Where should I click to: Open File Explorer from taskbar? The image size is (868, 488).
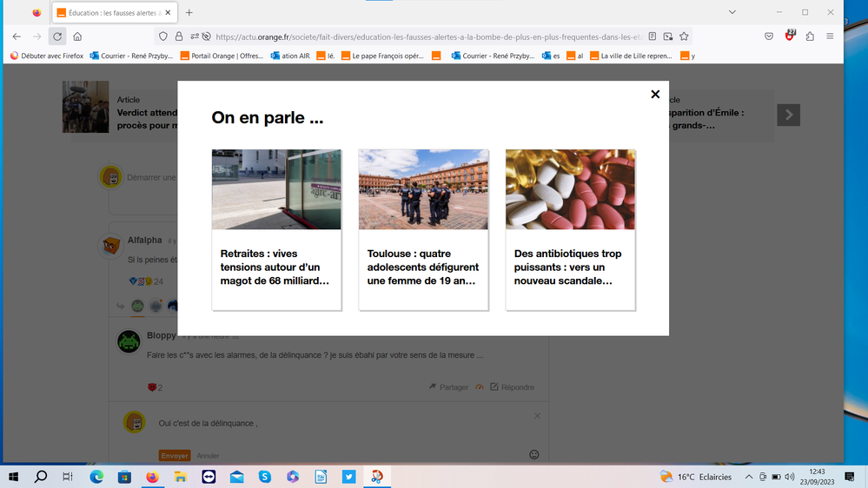[181, 477]
